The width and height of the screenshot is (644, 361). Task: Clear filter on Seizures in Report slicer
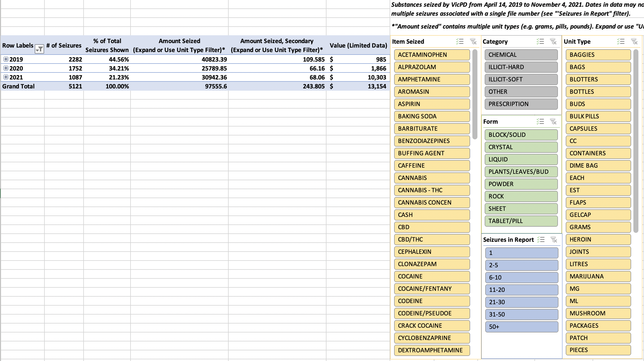(x=554, y=240)
